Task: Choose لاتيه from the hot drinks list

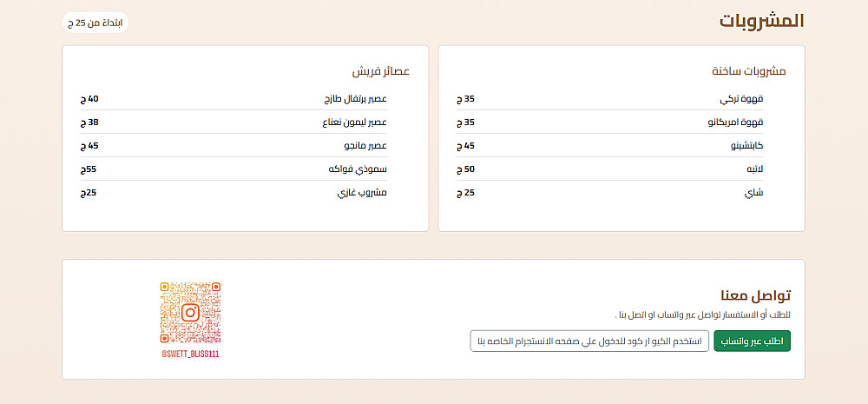Action: (753, 169)
